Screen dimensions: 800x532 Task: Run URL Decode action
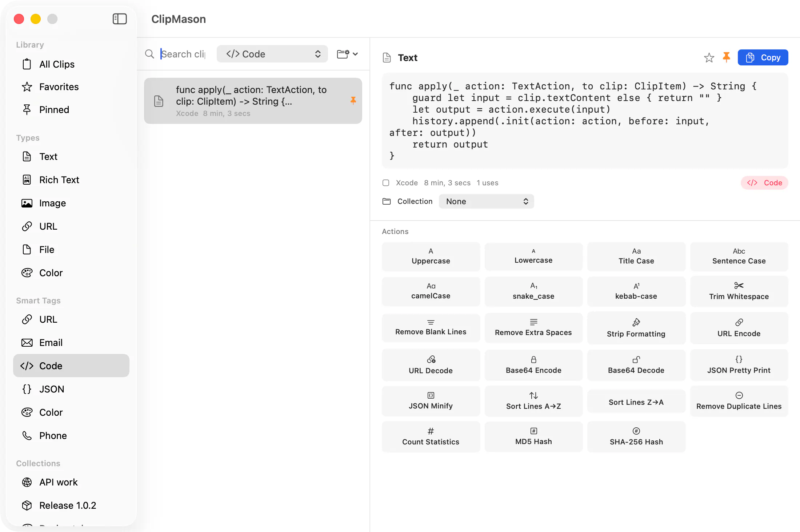click(431, 365)
